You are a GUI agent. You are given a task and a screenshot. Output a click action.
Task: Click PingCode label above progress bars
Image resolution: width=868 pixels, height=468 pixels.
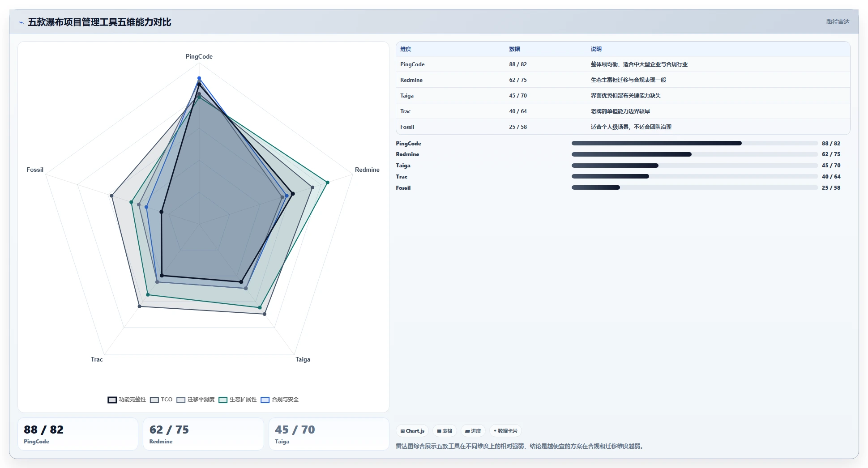[x=408, y=144]
